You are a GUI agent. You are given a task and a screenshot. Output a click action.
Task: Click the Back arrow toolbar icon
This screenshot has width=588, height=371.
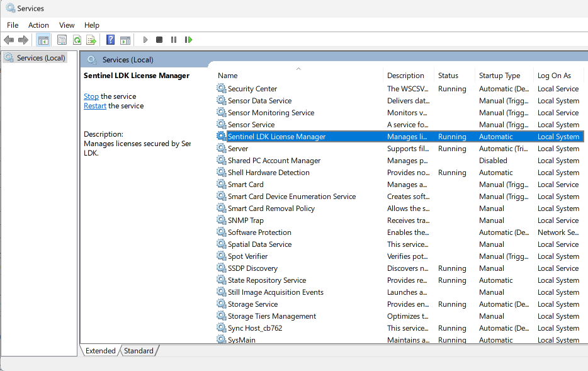(x=9, y=40)
